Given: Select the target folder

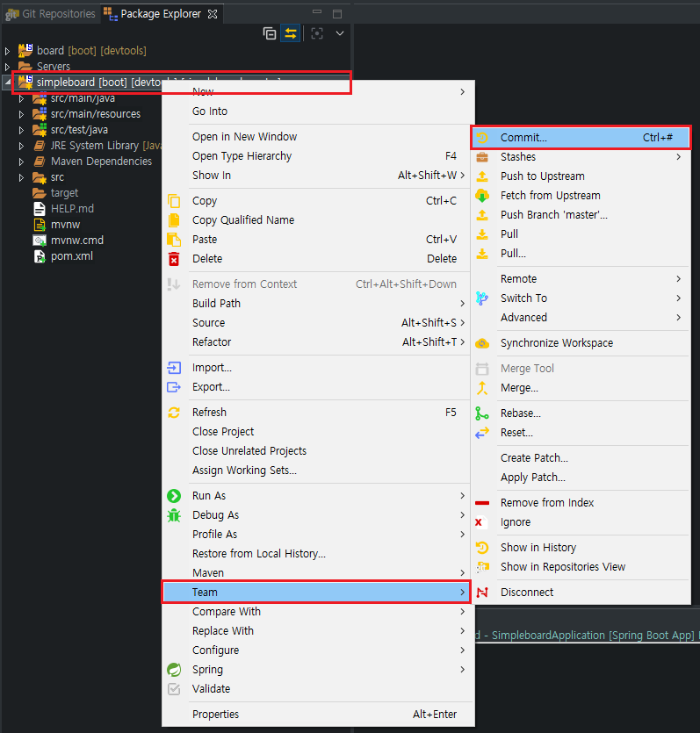Looking at the screenshot, I should coord(64,193).
